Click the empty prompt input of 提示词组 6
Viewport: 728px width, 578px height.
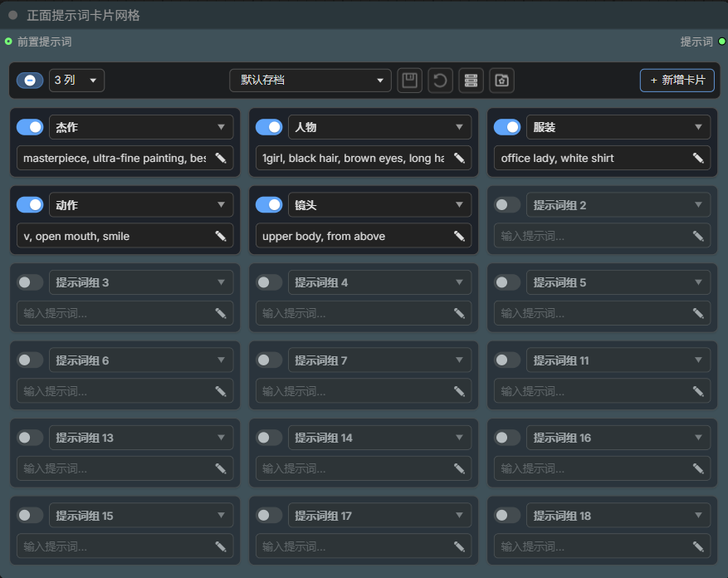pyautogui.click(x=125, y=391)
